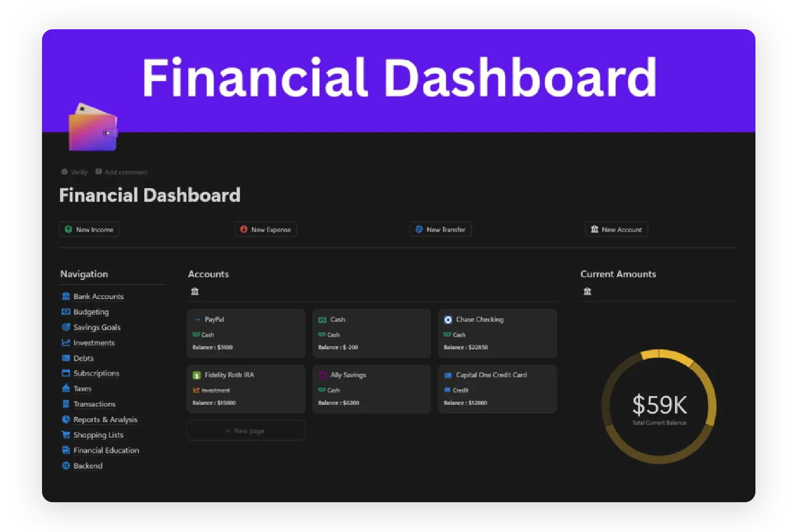The height and width of the screenshot is (532, 798).
Task: Open the Ally Savings account card title
Action: coord(348,375)
